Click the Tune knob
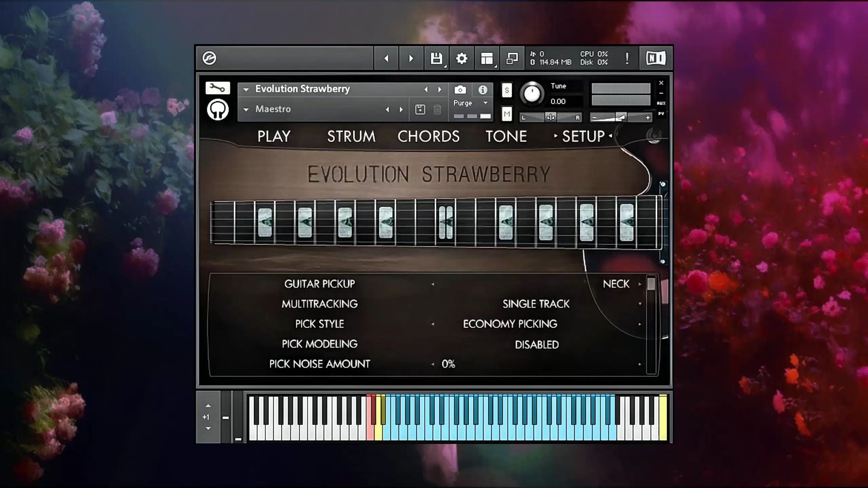Image resolution: width=868 pixels, height=488 pixels. point(532,93)
